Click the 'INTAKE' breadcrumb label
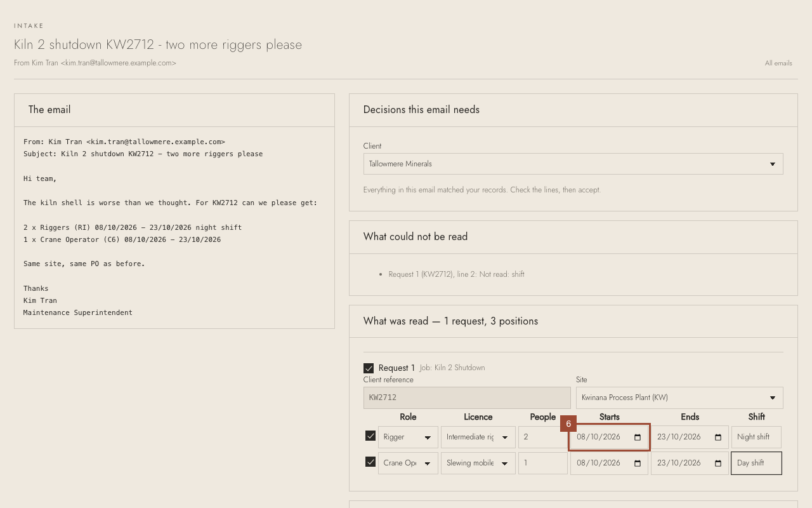812x508 pixels. point(29,26)
